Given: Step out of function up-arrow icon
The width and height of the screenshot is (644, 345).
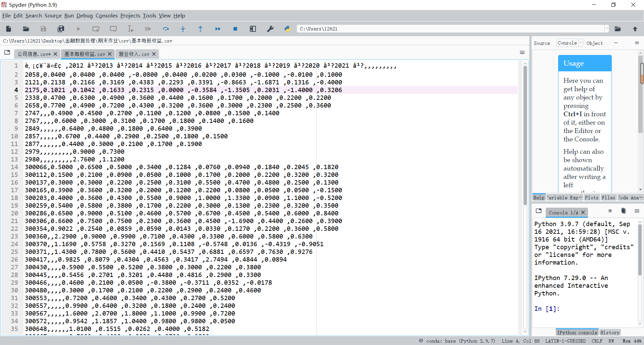Looking at the screenshot, I should click(x=201, y=29).
